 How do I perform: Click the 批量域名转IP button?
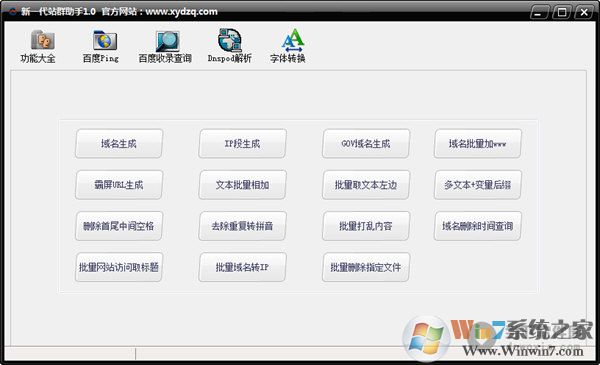pyautogui.click(x=242, y=267)
